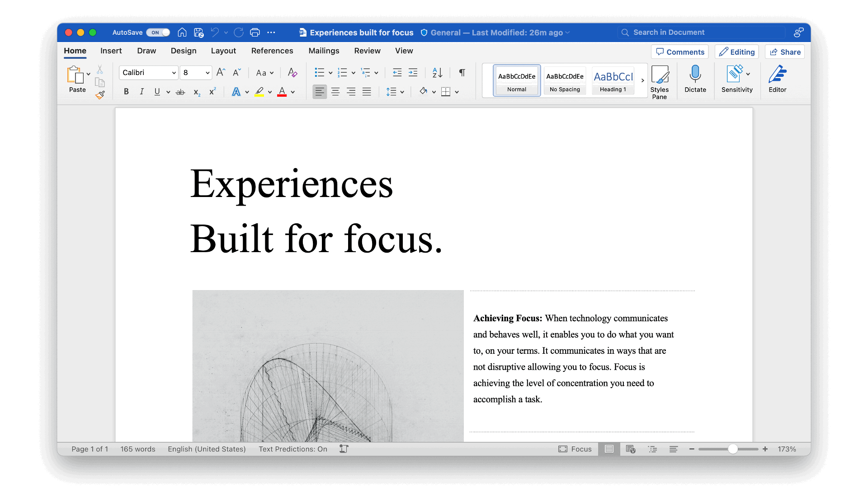Open the font size dropdown

(206, 72)
